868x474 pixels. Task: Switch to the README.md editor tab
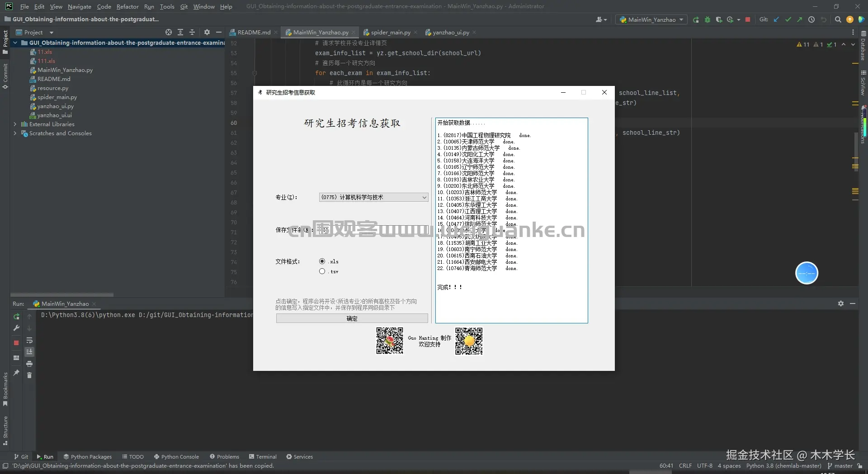(x=254, y=32)
